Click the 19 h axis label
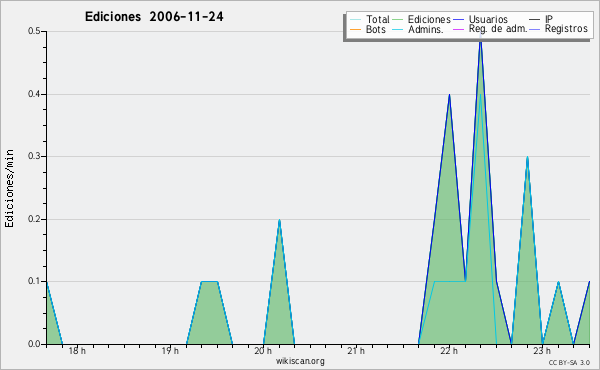 tap(170, 351)
